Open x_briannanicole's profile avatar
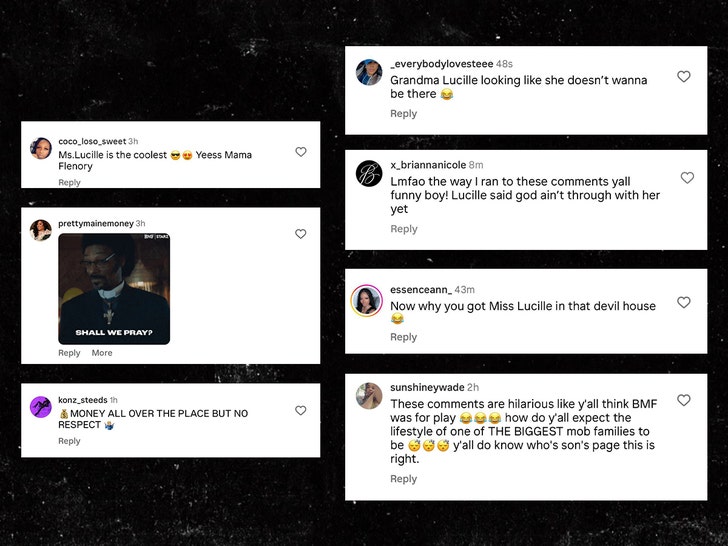 coord(369,173)
